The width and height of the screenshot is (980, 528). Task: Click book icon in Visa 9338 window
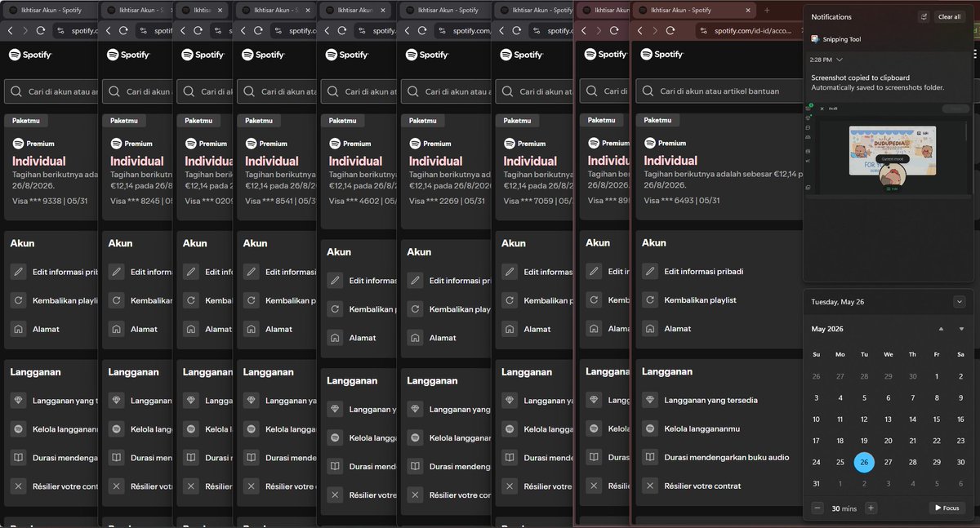(x=19, y=458)
